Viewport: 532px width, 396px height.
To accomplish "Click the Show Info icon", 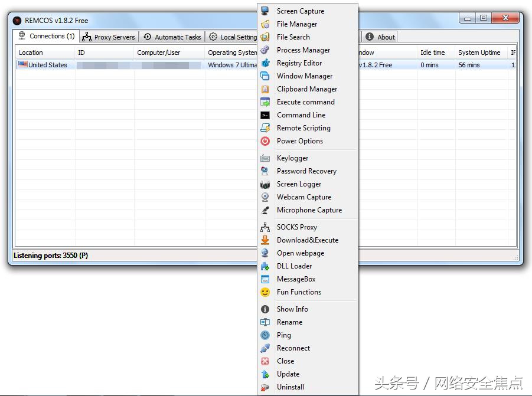I will point(265,309).
